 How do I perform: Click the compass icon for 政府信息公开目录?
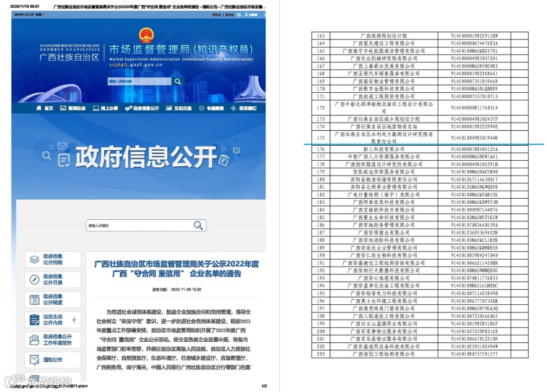coord(35,279)
